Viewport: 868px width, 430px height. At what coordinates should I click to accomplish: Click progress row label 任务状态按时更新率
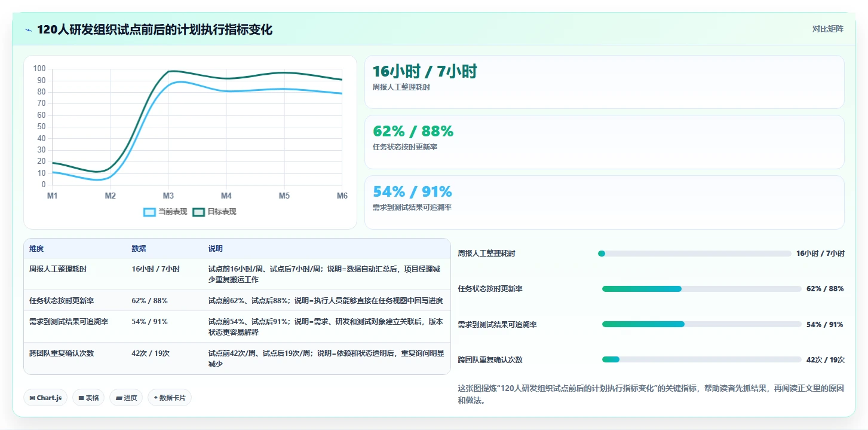click(x=490, y=289)
